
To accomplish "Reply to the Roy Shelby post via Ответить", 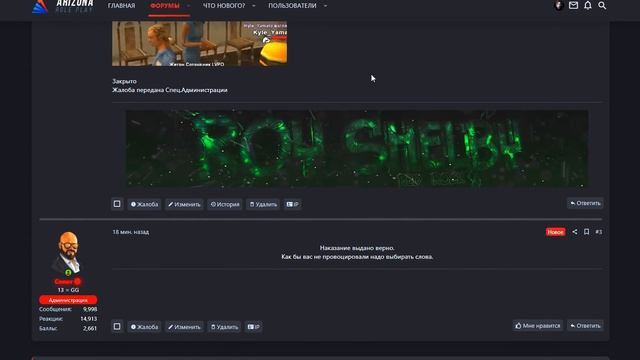I will pyautogui.click(x=585, y=203).
